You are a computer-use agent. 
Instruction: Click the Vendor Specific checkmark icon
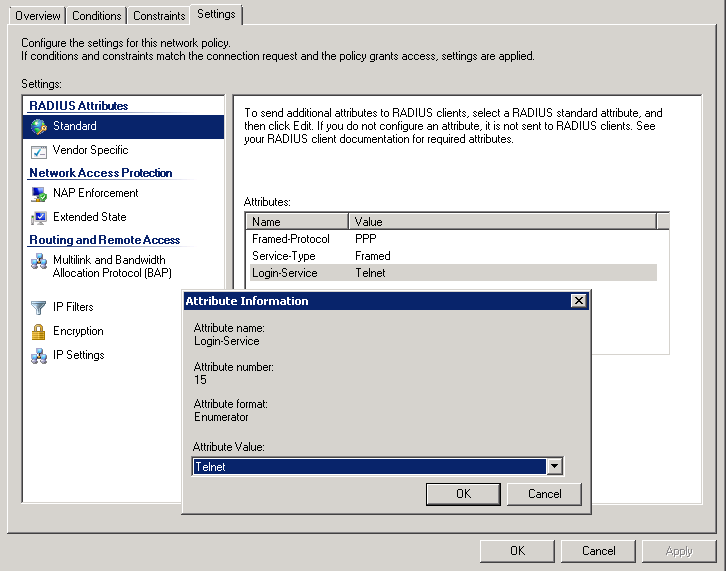point(39,151)
